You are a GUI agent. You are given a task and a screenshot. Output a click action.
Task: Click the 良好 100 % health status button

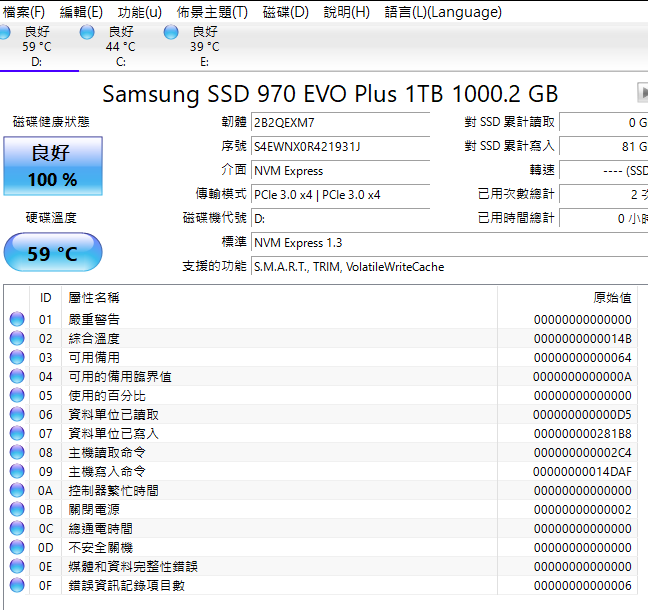click(x=53, y=166)
